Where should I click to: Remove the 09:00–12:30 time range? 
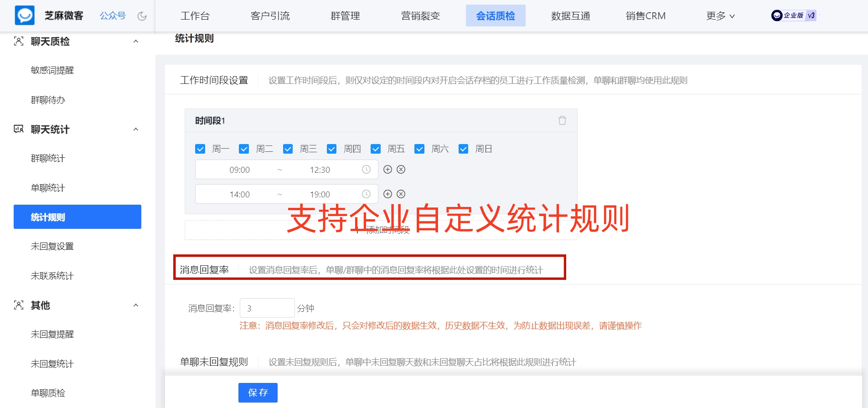[401, 170]
